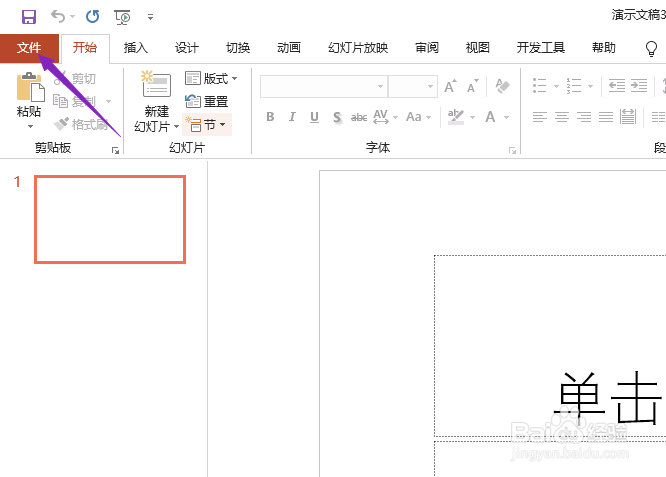Click the 剪切 button
Viewport: 666px width, 477px height.
tap(75, 79)
